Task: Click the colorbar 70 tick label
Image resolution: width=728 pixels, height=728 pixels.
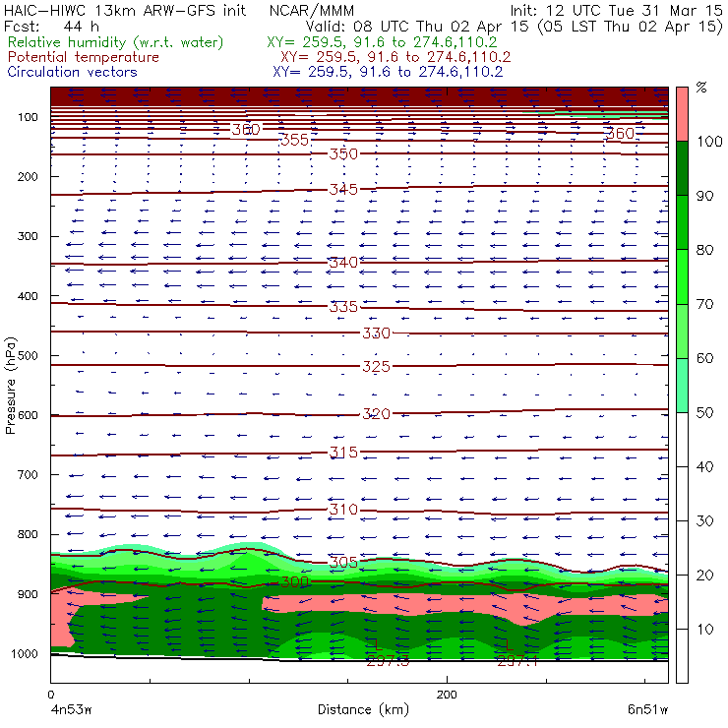Action: [x=704, y=305]
